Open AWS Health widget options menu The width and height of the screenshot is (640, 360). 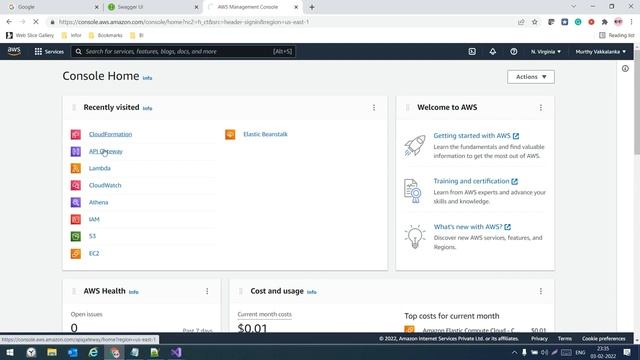pos(207,291)
